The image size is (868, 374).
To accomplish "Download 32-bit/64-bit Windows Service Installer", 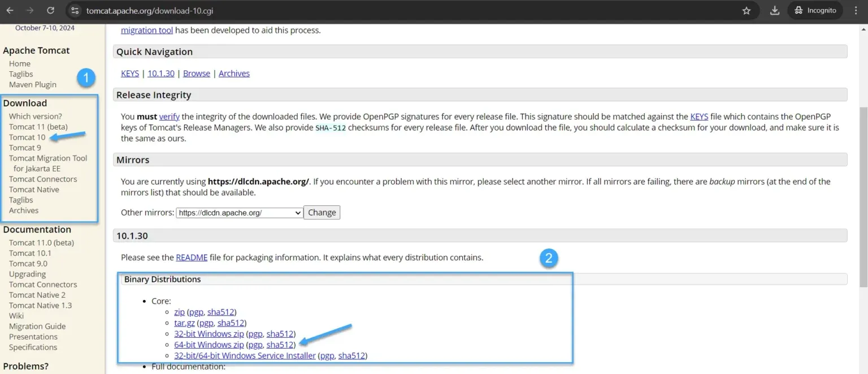I will pyautogui.click(x=245, y=356).
